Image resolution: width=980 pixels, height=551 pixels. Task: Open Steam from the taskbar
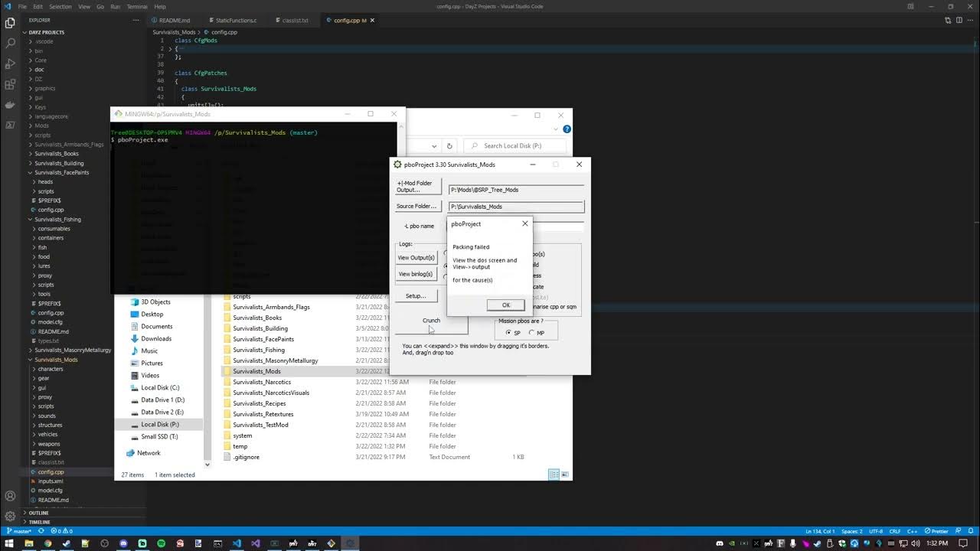click(x=67, y=543)
